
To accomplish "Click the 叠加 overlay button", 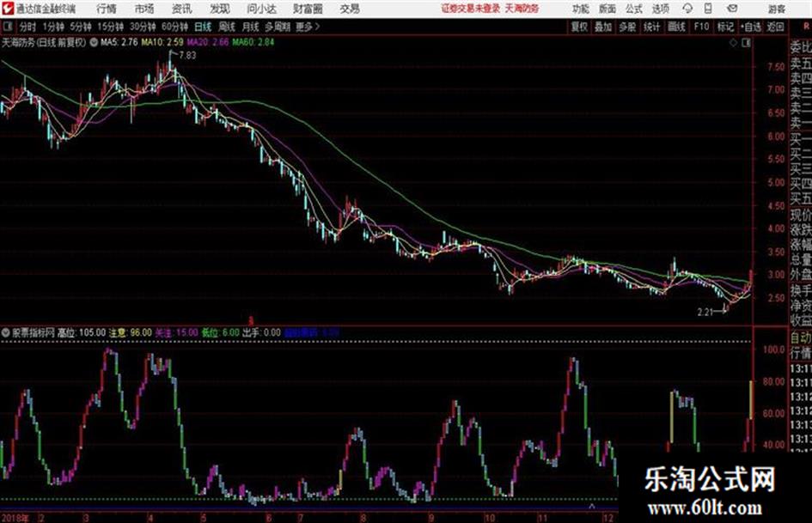I will click(x=603, y=27).
